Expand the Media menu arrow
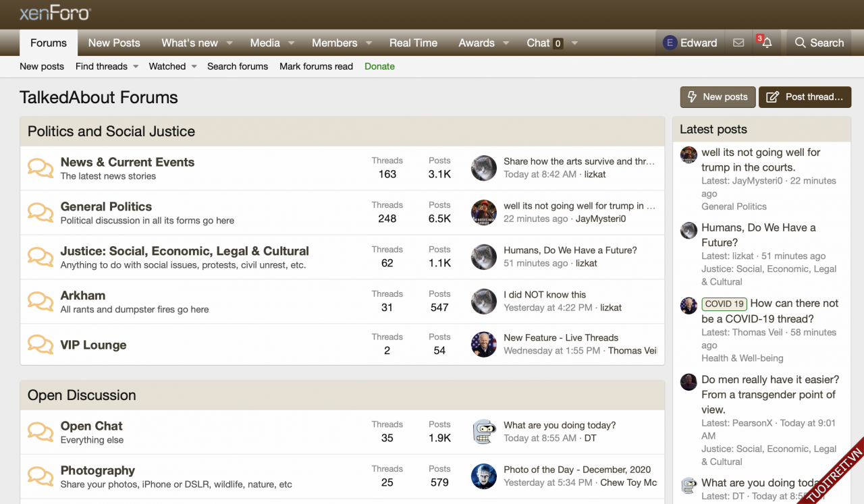 coord(292,43)
